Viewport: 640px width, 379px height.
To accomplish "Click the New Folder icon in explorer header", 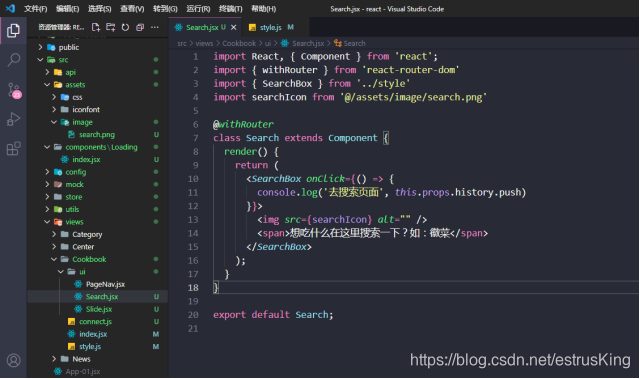I will click(111, 27).
